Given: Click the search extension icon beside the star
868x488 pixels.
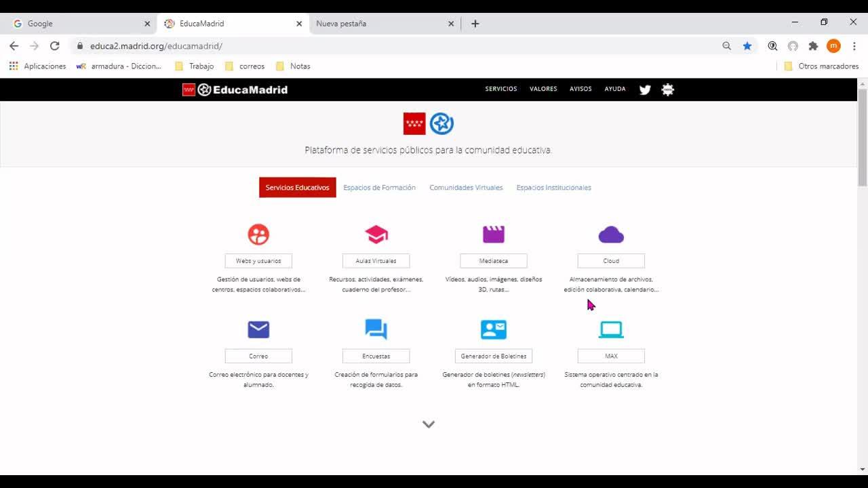Looking at the screenshot, I should pos(772,46).
